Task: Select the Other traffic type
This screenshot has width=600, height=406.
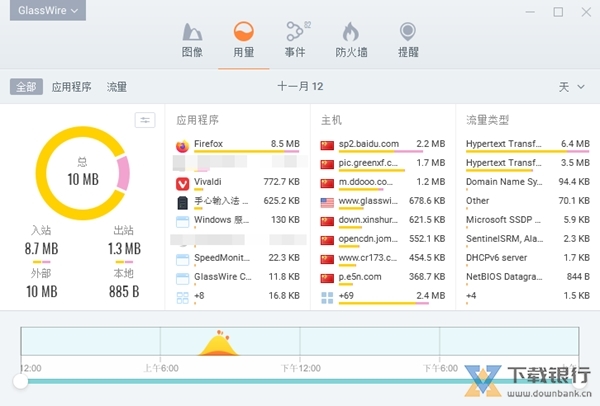Action: [x=528, y=202]
